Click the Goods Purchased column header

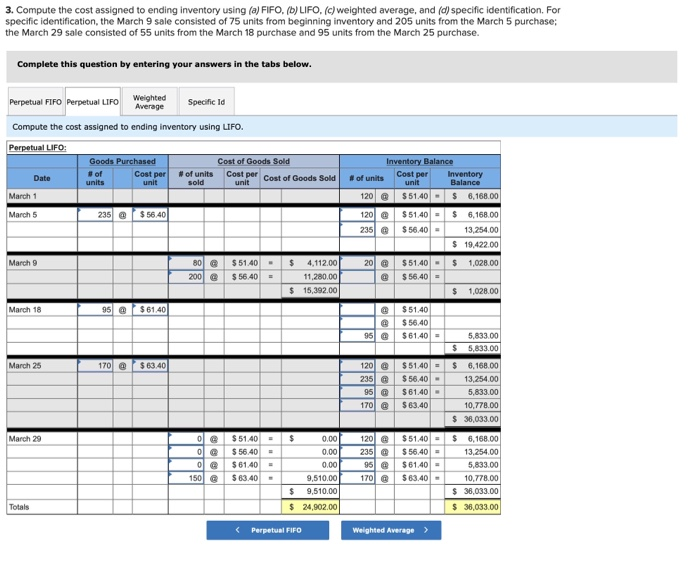point(122,161)
